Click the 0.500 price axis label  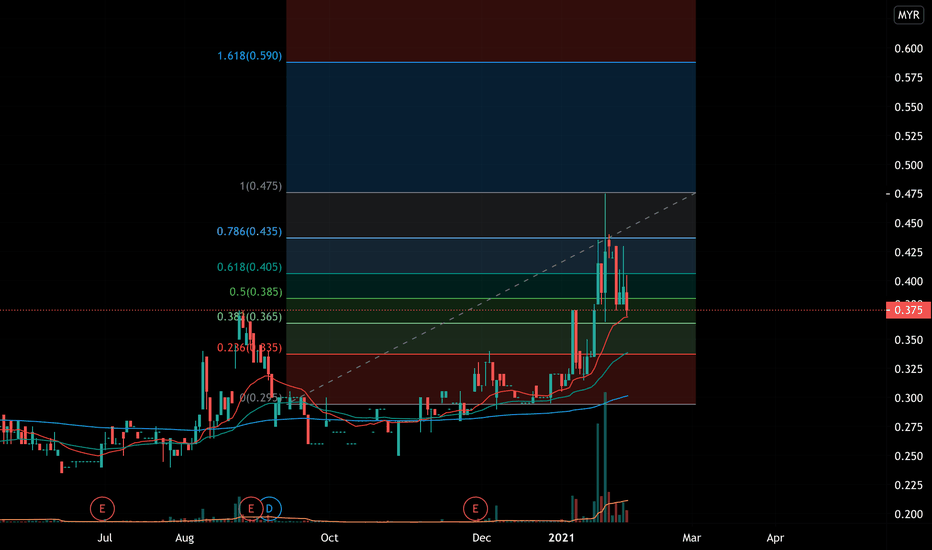908,165
